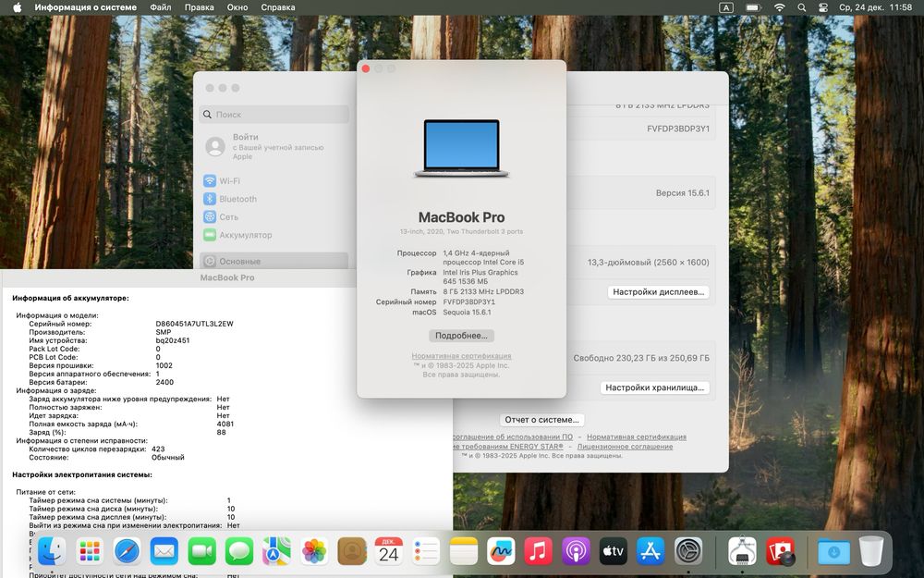Open Contacts from the Dock
This screenshot has height=578, width=924.
(x=352, y=551)
